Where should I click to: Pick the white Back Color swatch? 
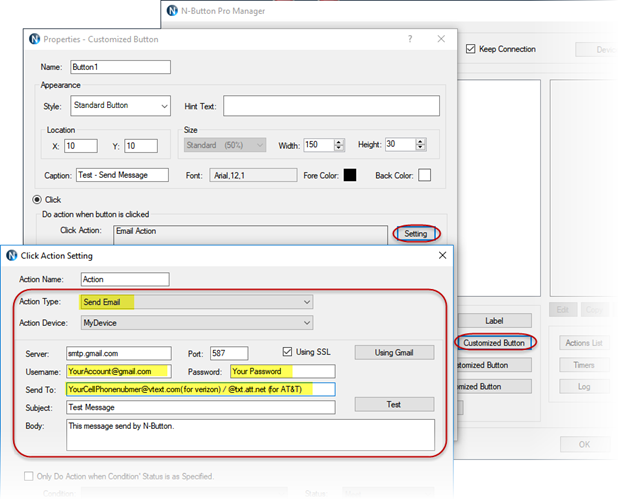[424, 175]
